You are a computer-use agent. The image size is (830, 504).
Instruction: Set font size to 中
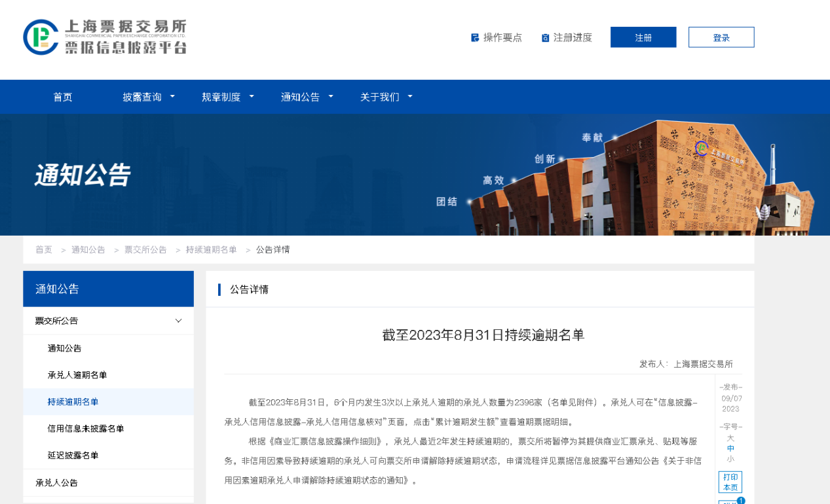[x=730, y=448]
